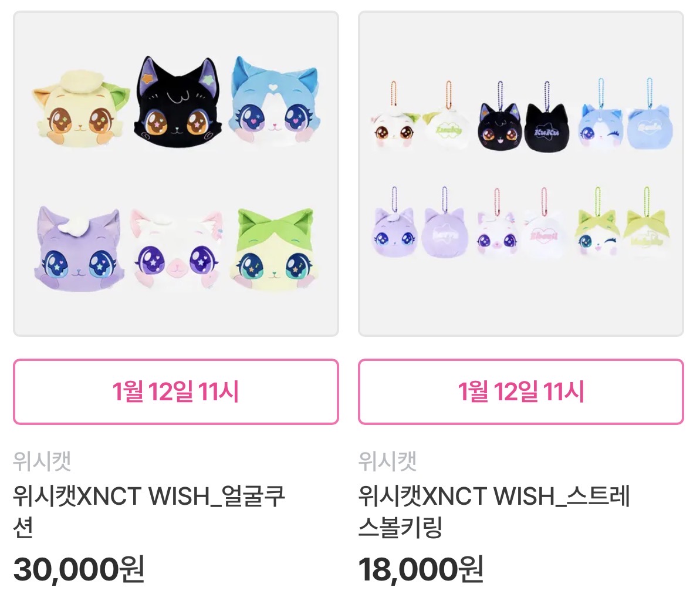700x611 pixels.
Task: Select the yellow cat face cushion
Action: tap(80, 107)
